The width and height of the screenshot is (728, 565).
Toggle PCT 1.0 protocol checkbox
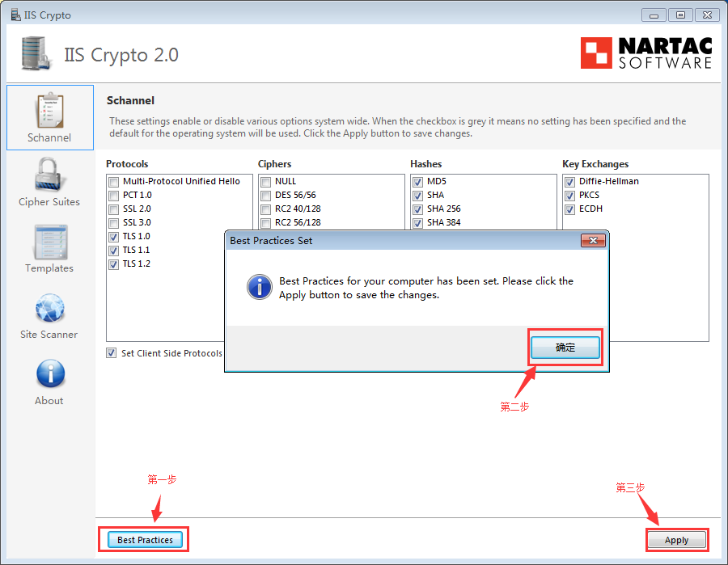pyautogui.click(x=114, y=196)
